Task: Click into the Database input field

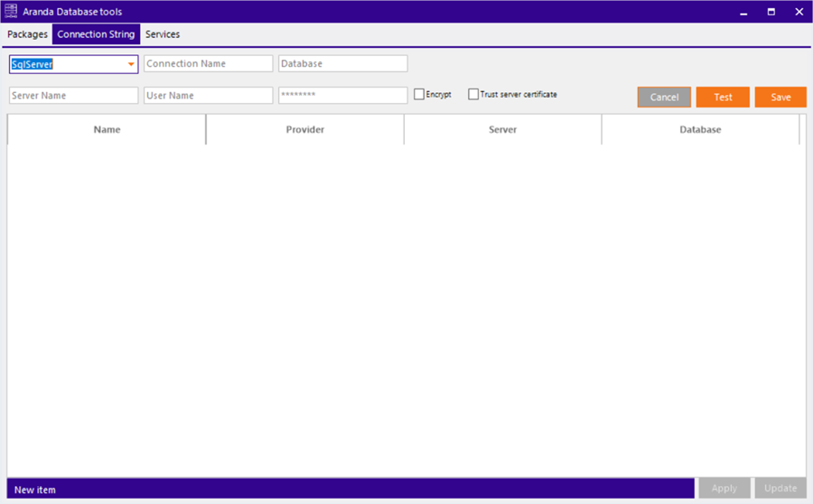Action: [342, 64]
